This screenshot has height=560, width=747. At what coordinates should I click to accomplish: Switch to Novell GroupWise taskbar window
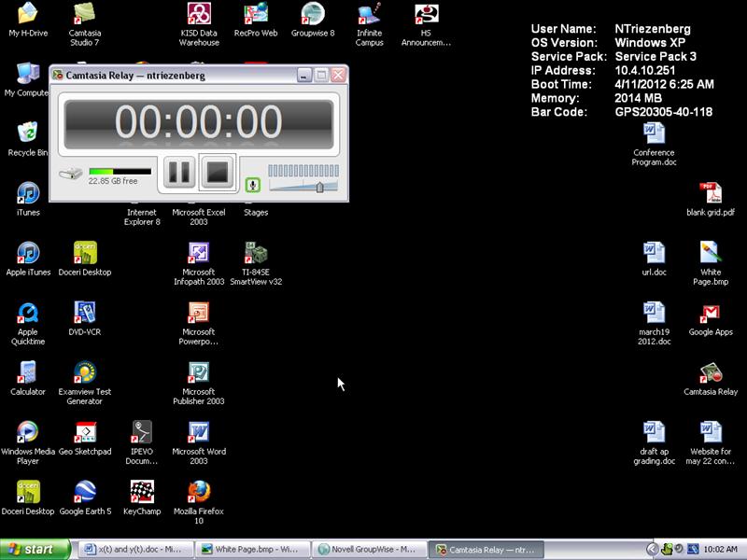[370, 549]
